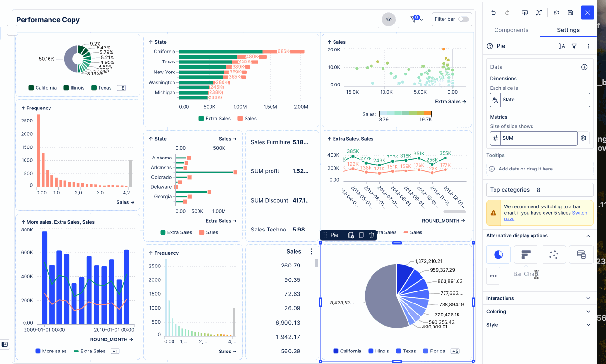Collapse the Alternative display options section
The height and width of the screenshot is (364, 606).
(x=588, y=236)
